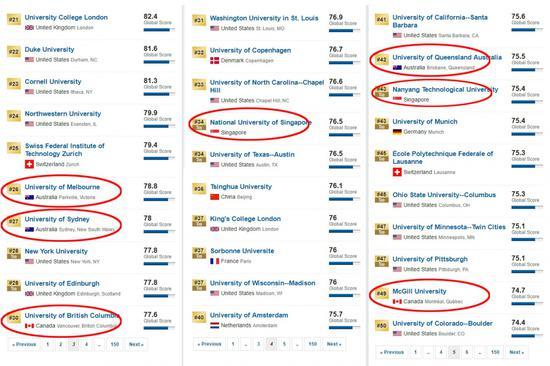Select the #32 rank badge

coord(199,53)
